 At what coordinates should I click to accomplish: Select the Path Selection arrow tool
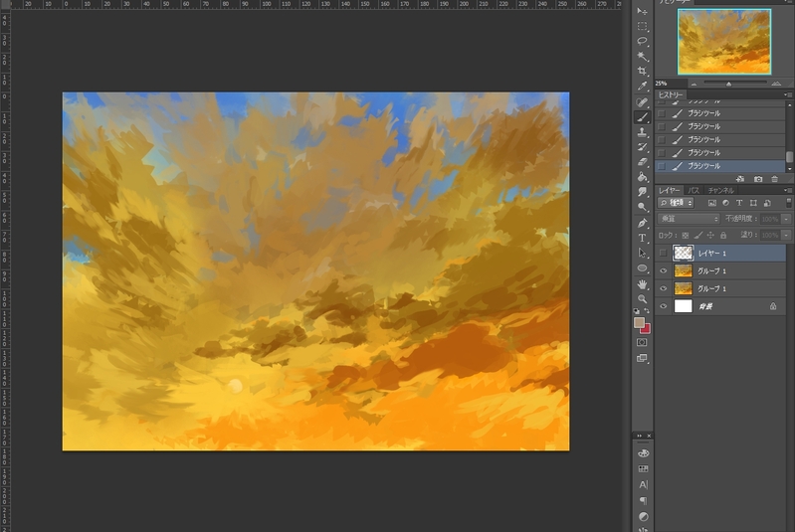(642, 253)
